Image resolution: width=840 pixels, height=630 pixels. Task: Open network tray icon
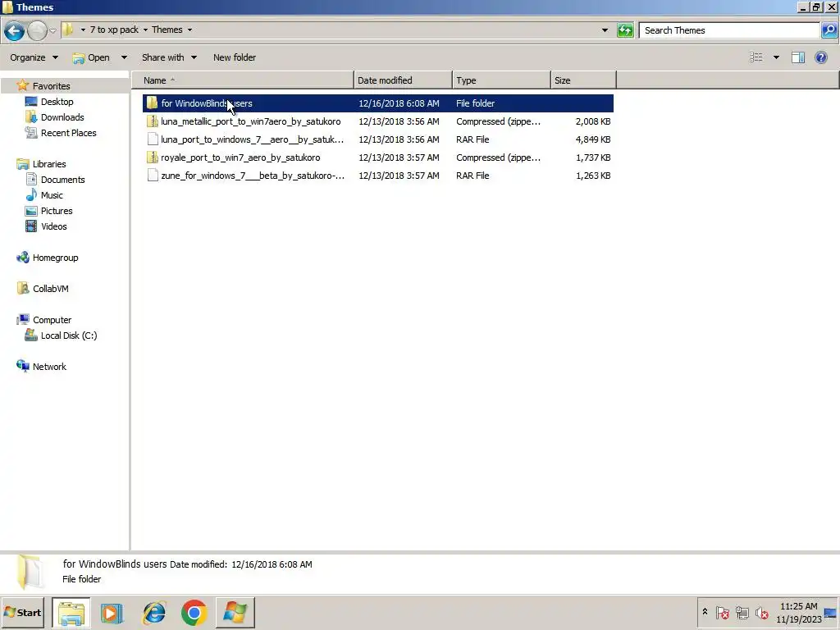pyautogui.click(x=742, y=612)
